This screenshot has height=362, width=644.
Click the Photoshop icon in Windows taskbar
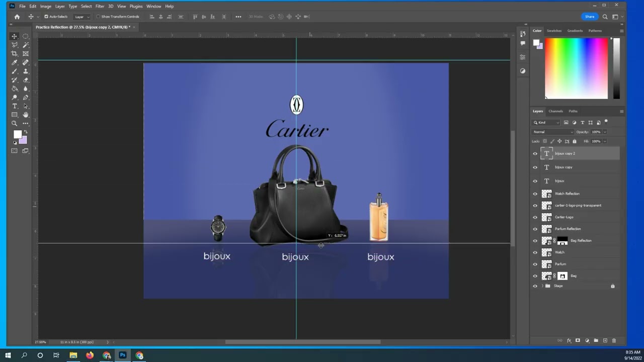click(x=122, y=355)
